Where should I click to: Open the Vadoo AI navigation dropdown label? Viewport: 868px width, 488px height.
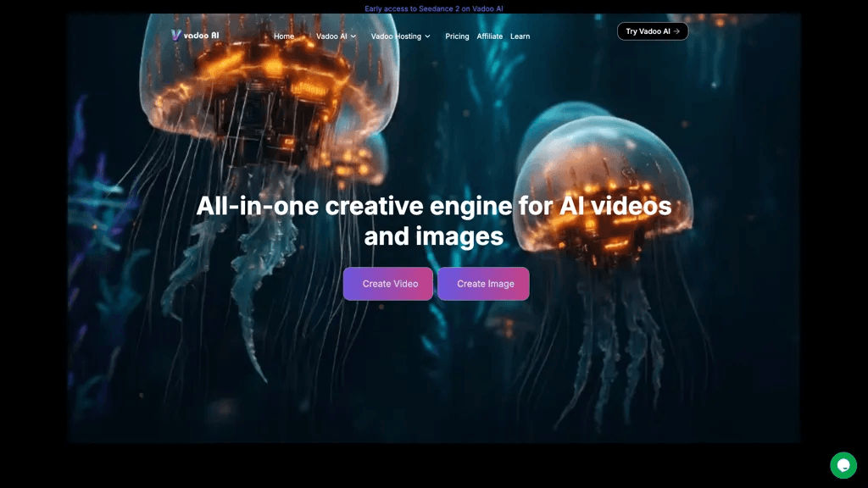(331, 36)
